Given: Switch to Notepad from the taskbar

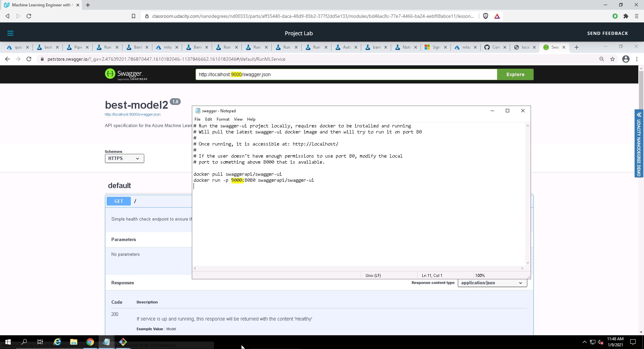Looking at the screenshot, I should (x=106, y=342).
